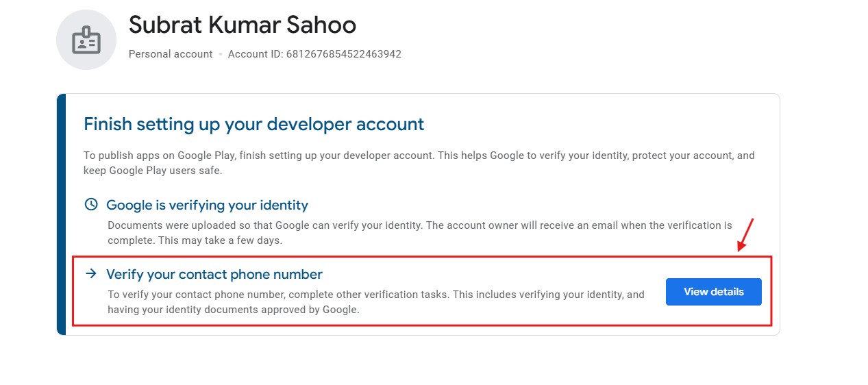Click the dark blue accent bar on the card
Screen dimensions: 868x385
(x=62, y=214)
